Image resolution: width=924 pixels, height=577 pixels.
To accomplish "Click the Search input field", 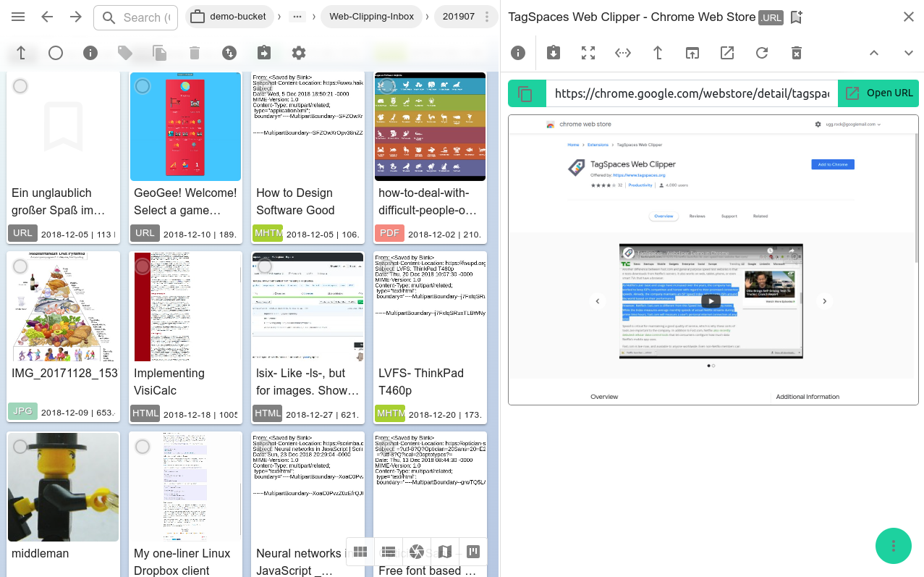I will coord(136,17).
